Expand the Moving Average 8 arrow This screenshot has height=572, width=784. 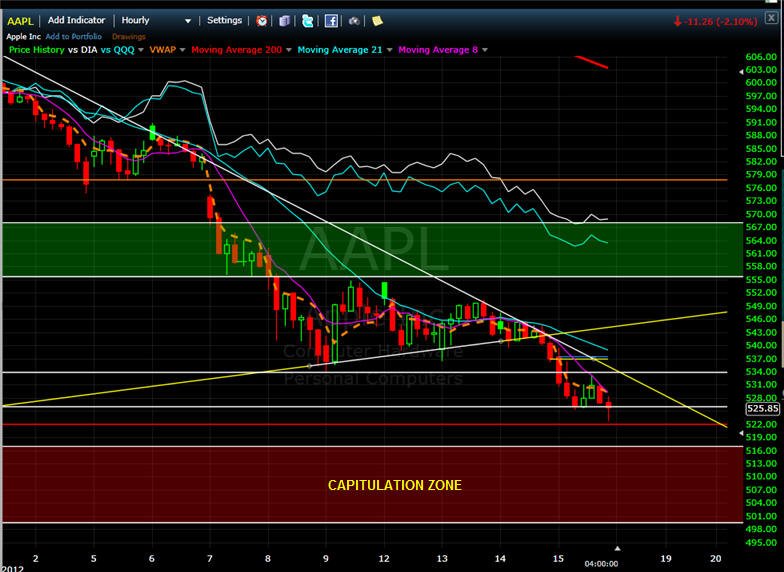click(x=484, y=50)
